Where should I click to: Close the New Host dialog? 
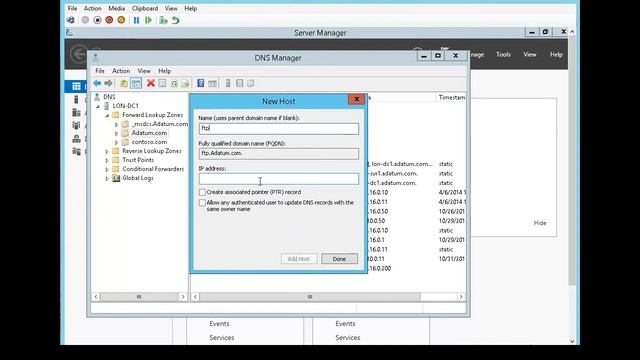coord(356,99)
